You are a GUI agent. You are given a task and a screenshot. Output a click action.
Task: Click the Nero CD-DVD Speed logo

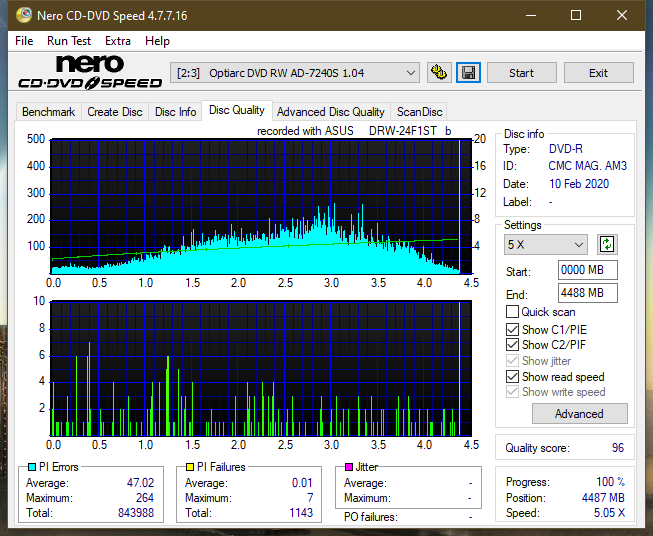tap(90, 72)
